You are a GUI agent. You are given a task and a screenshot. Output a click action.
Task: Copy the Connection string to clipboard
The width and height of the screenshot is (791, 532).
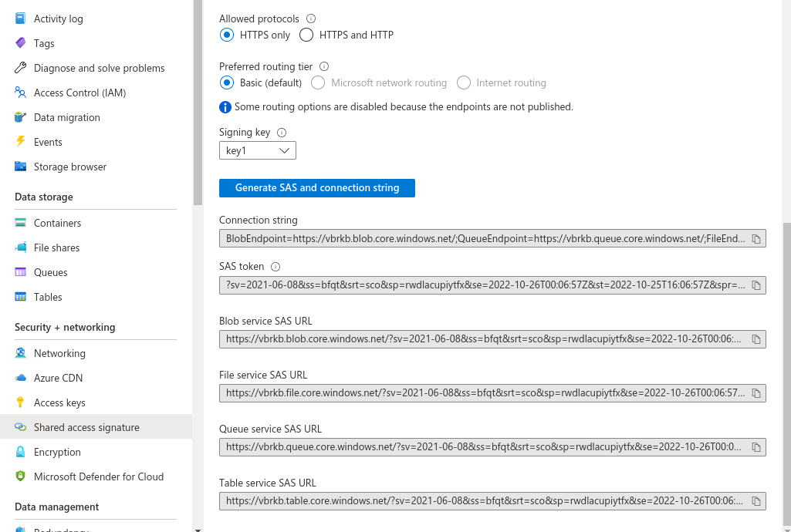coord(756,239)
